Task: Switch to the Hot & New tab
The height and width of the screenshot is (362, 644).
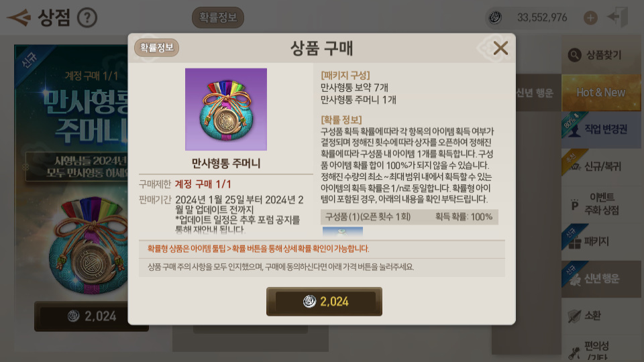Action: (601, 93)
